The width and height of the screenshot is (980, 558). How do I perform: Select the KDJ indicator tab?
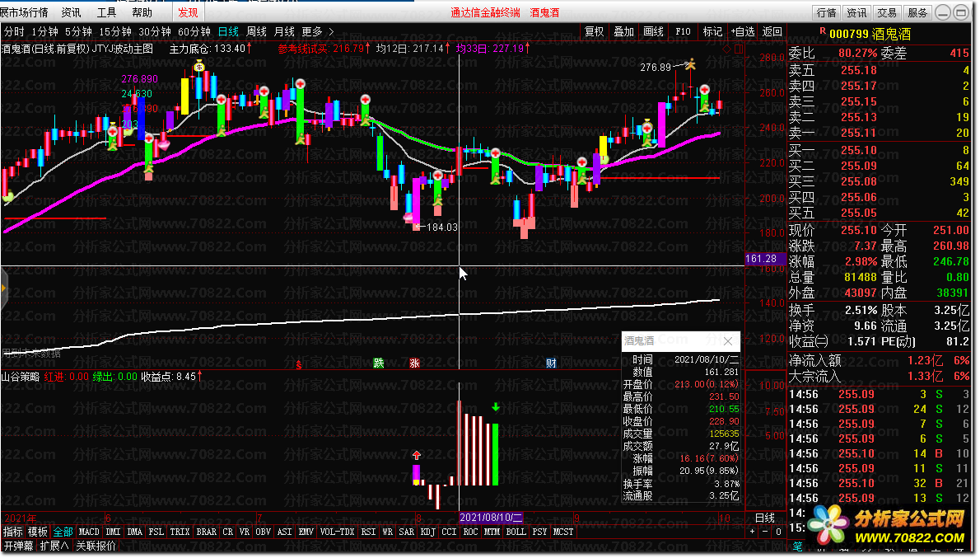click(427, 532)
